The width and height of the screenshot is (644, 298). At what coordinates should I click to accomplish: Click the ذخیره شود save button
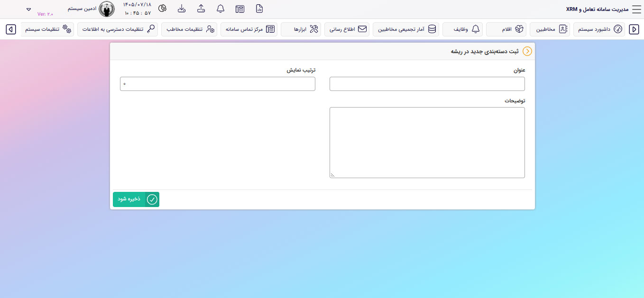pyautogui.click(x=136, y=199)
